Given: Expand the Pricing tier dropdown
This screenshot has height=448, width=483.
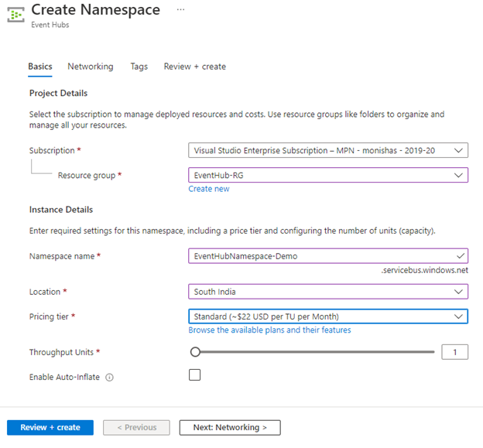Looking at the screenshot, I should (328, 316).
